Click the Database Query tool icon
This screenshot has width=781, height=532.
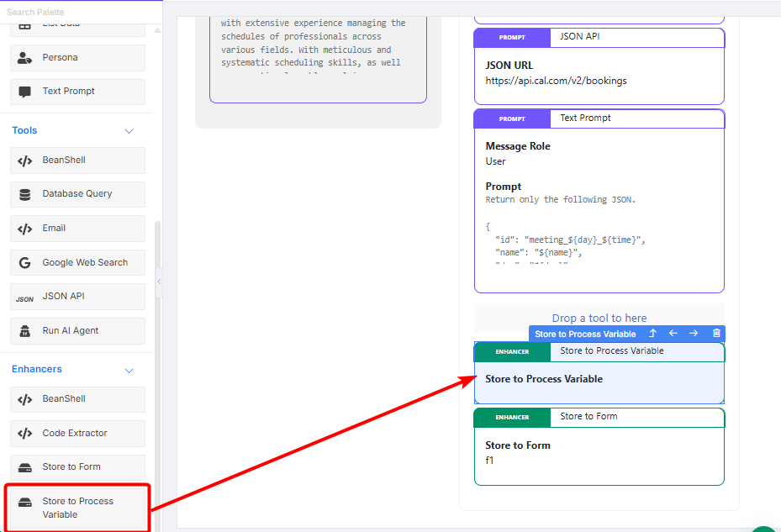click(x=25, y=194)
